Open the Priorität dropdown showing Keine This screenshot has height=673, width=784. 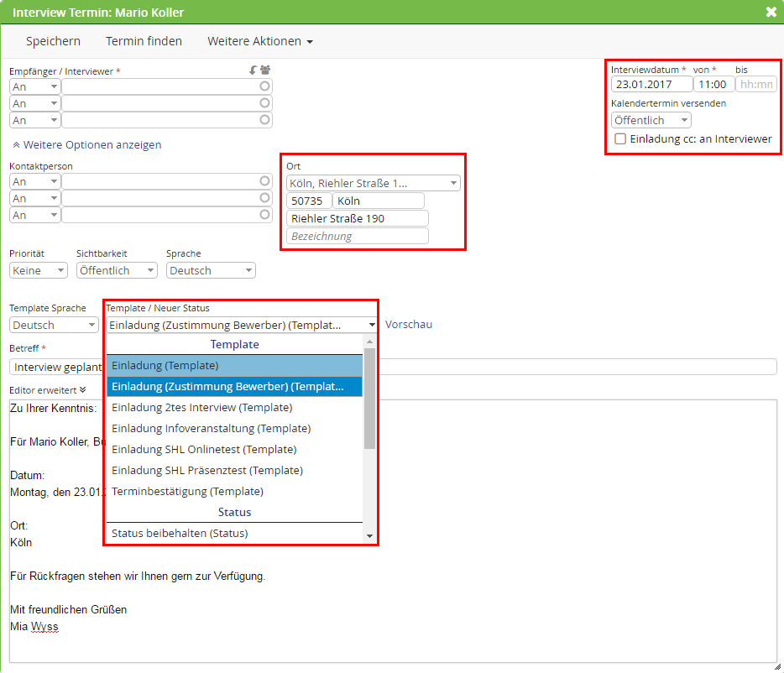[39, 270]
